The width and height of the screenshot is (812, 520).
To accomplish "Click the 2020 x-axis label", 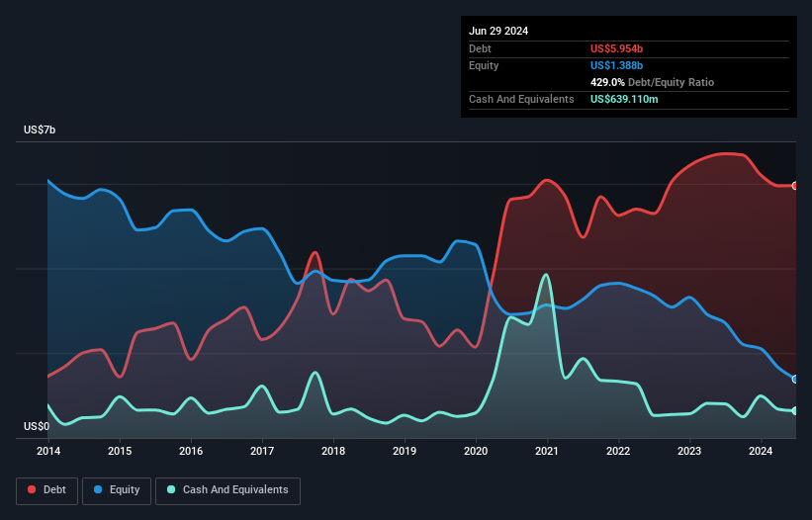I will [x=476, y=451].
